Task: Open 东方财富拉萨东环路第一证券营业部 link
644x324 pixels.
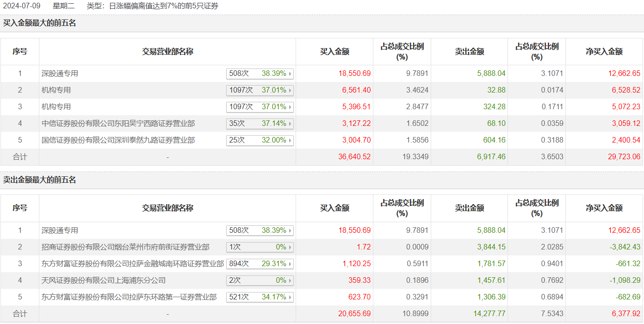Action: pos(129,297)
